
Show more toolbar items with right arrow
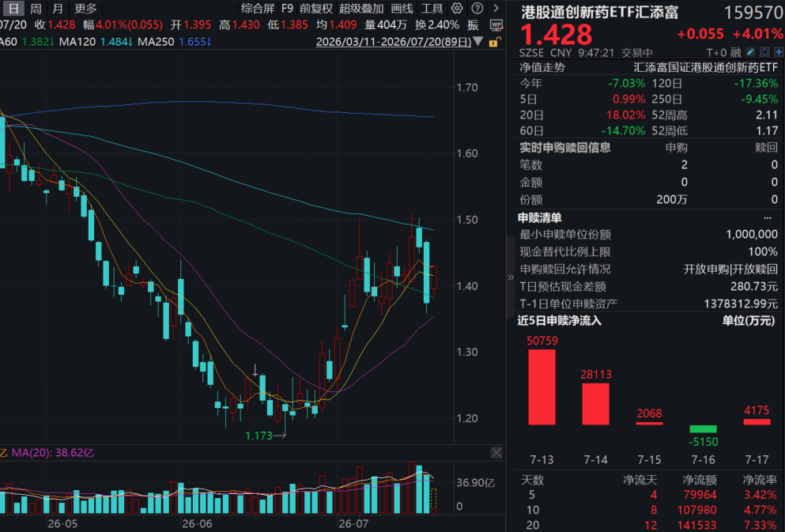coord(496,8)
